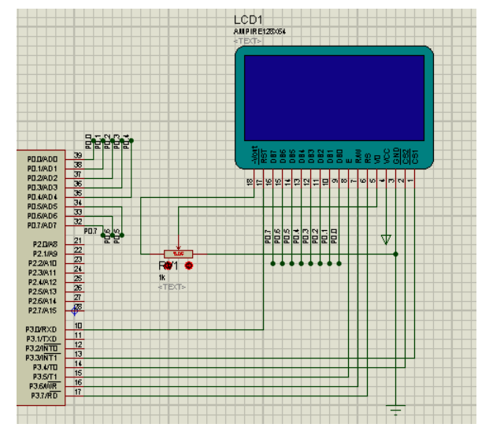Click the CS1 pin label on the LCD
This screenshot has width=504, height=435.
415,157
